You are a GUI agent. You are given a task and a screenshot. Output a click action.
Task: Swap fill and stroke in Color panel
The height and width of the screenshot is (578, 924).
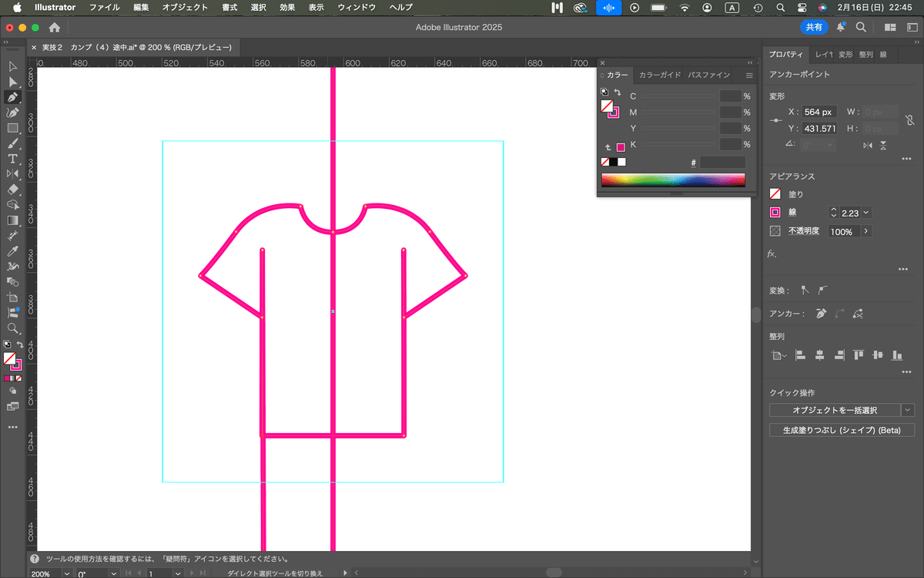[618, 92]
